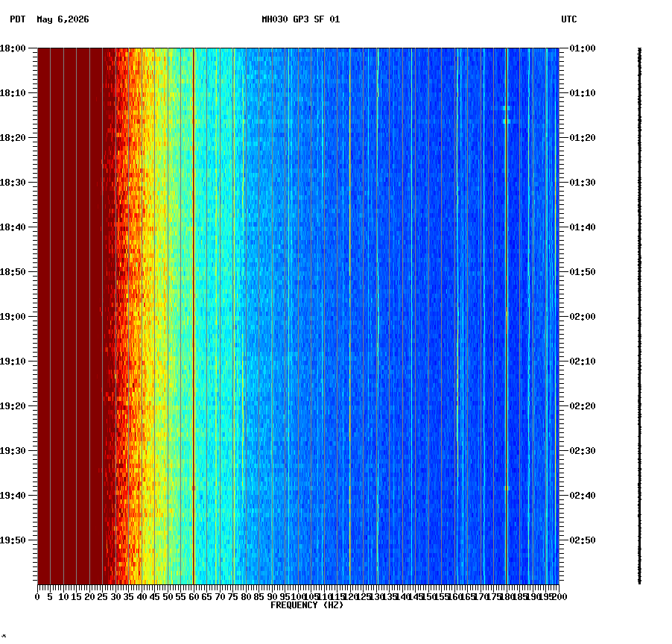672x644 pixels.
Task: Click the 50 Hz axis label
Action: [x=168, y=597]
